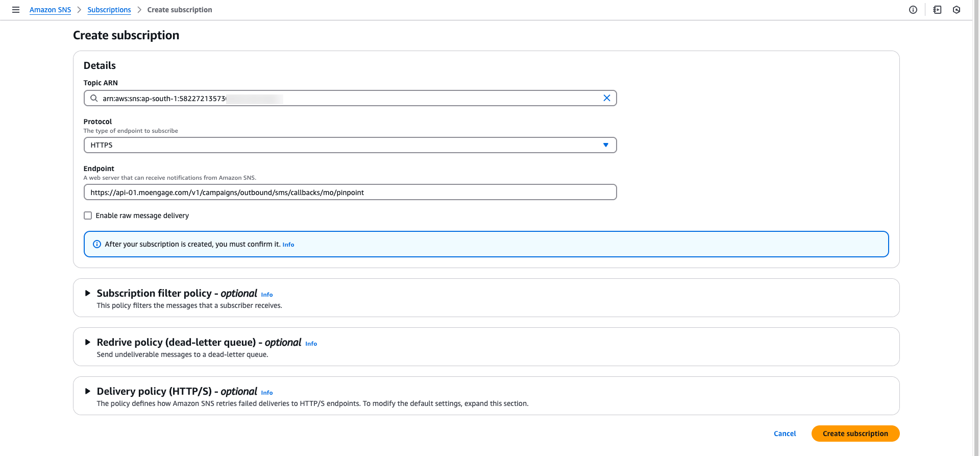980x456 pixels.
Task: Expand Subscription filter policy section
Action: 88,293
